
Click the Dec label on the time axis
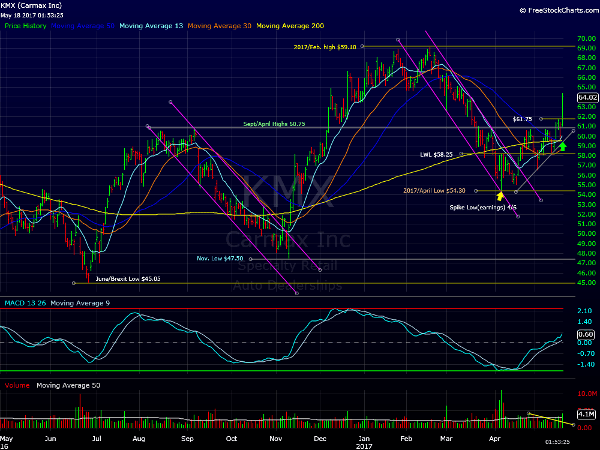320,439
